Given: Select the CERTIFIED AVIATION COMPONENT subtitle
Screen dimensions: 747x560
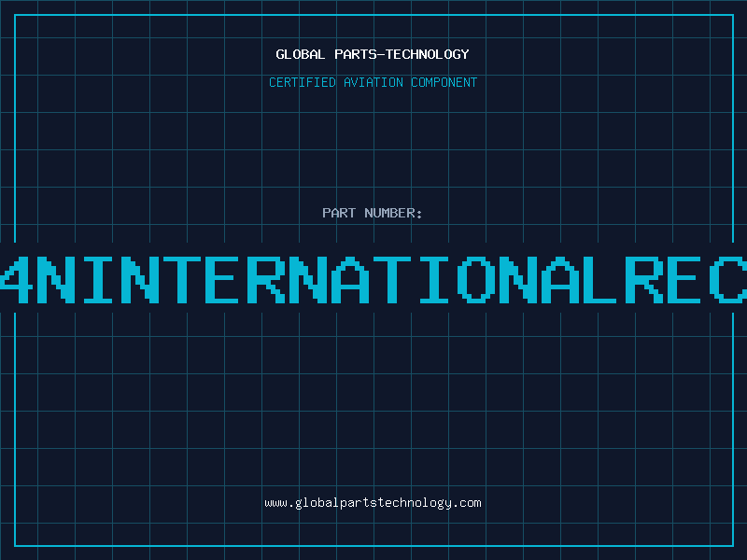Looking at the screenshot, I should (x=373, y=82).
